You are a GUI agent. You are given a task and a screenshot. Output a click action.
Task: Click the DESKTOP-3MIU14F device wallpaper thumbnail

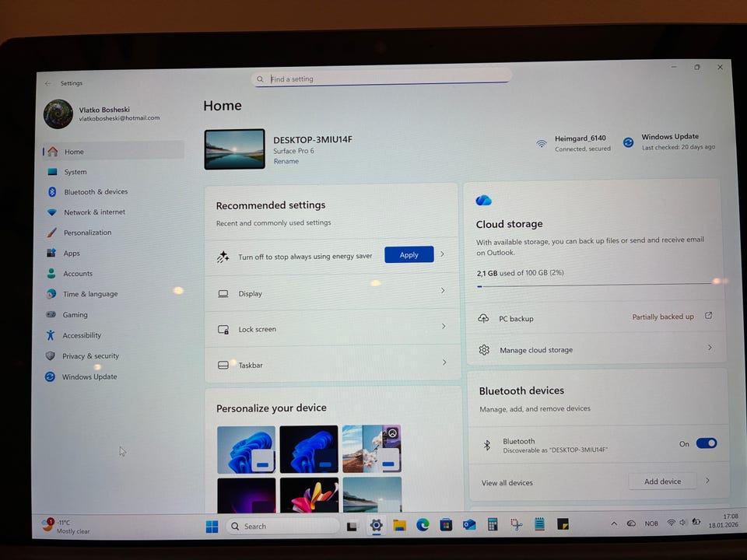[234, 149]
